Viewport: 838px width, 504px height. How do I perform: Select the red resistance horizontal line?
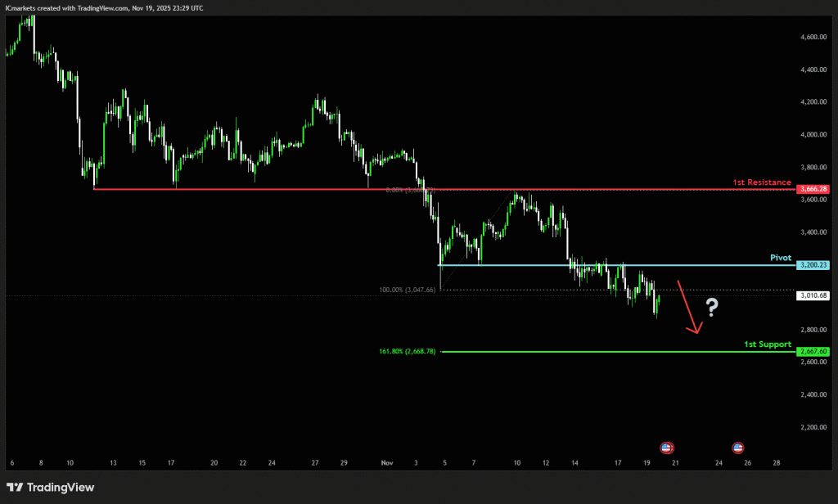246,189
